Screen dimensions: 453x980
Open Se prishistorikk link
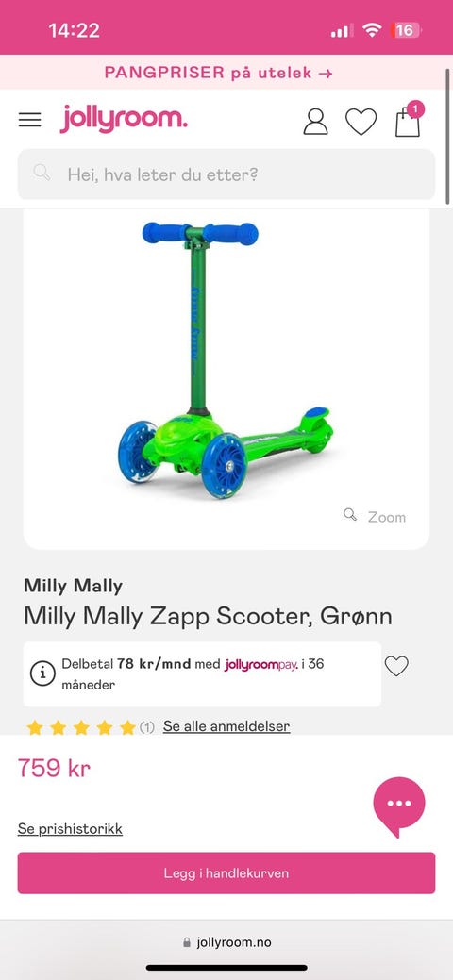coord(70,829)
